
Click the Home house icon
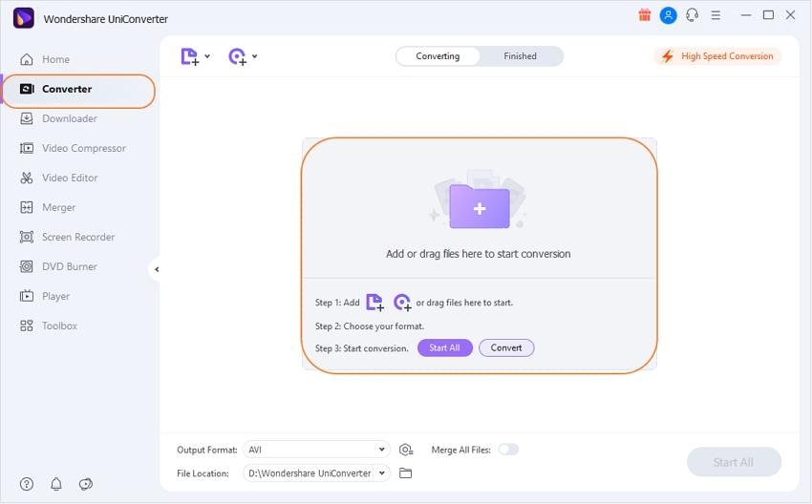(27, 59)
